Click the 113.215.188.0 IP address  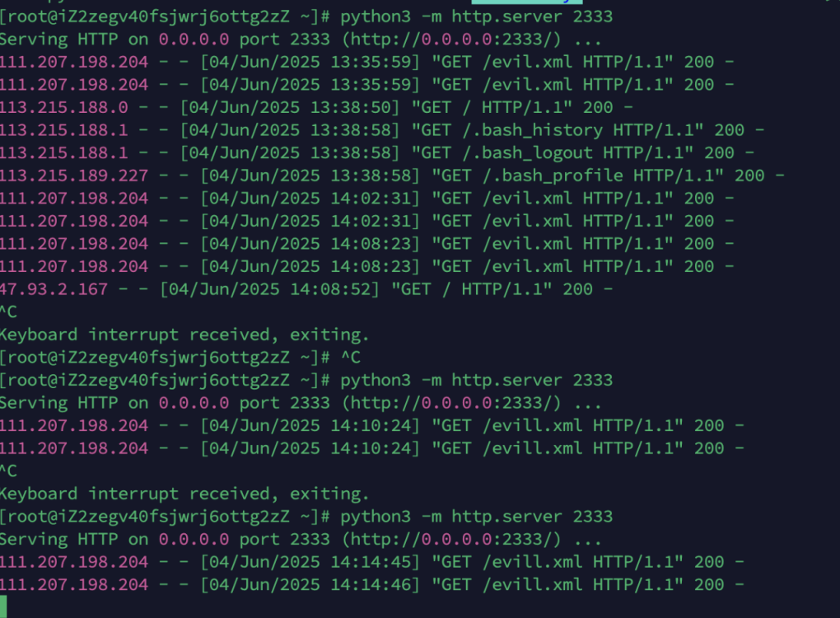63,108
